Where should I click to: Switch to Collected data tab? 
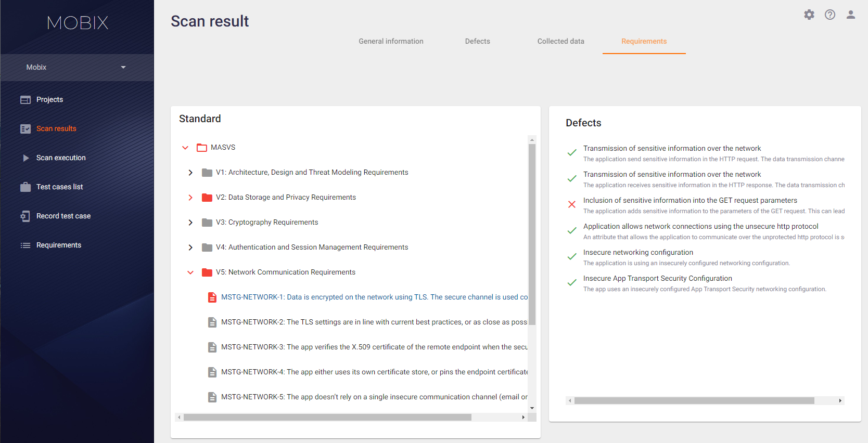click(560, 42)
